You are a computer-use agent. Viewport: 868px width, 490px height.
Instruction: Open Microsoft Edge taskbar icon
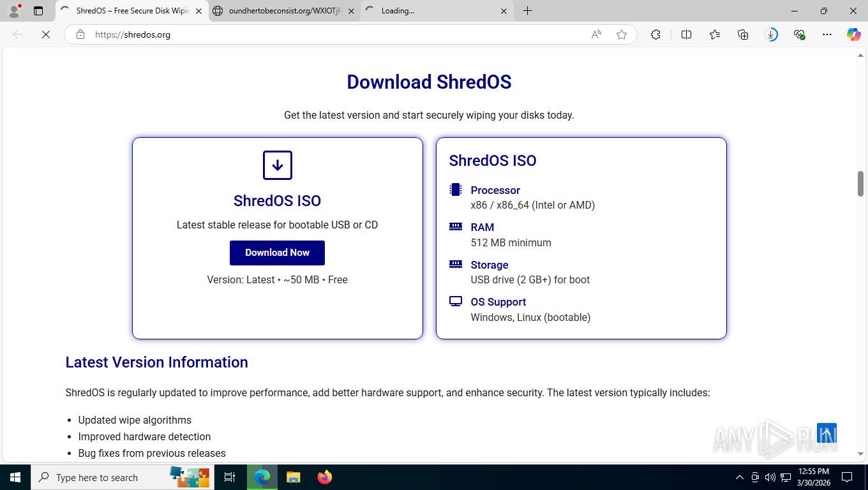click(x=262, y=477)
